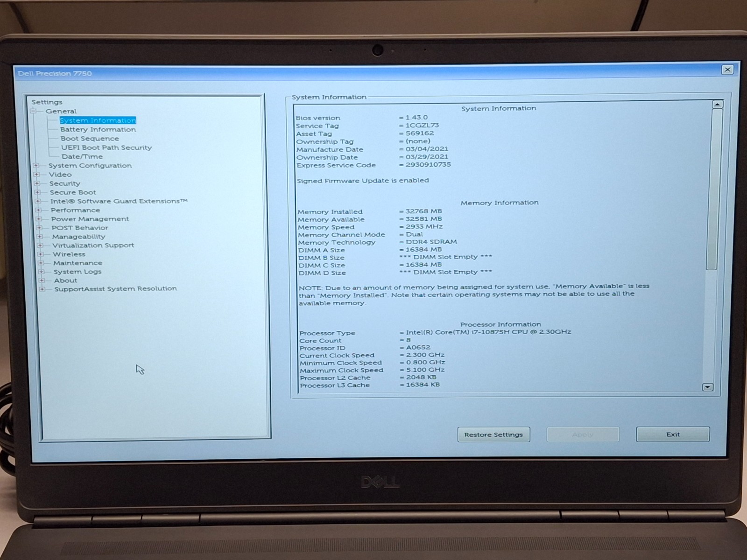Expand the Performance node
The image size is (747, 560).
(39, 210)
